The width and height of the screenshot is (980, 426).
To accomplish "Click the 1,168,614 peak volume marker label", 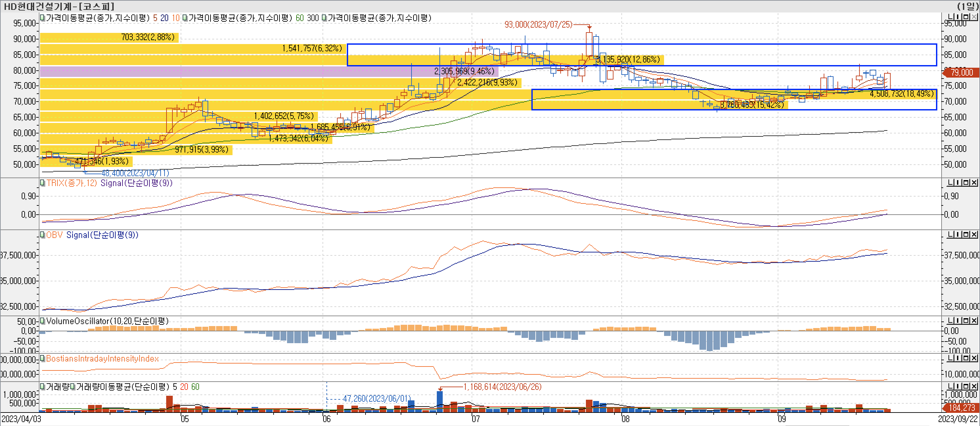I will (502, 387).
